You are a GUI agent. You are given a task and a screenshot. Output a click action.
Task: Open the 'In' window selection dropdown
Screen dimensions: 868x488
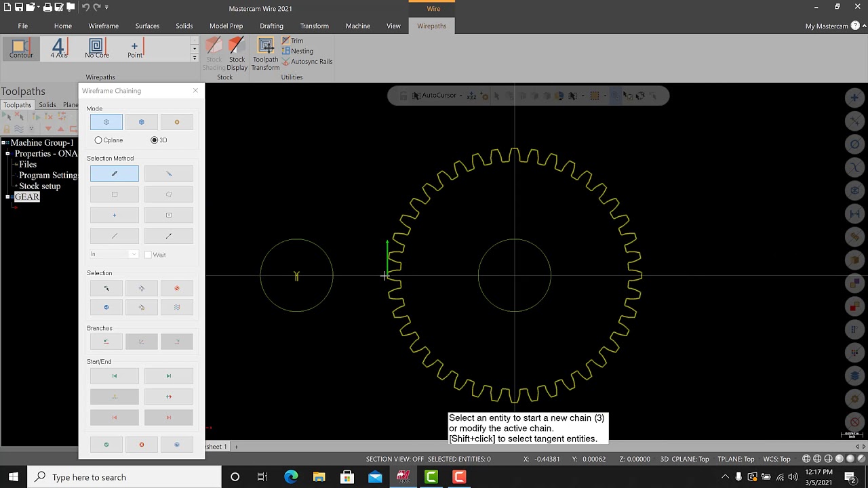tap(115, 254)
